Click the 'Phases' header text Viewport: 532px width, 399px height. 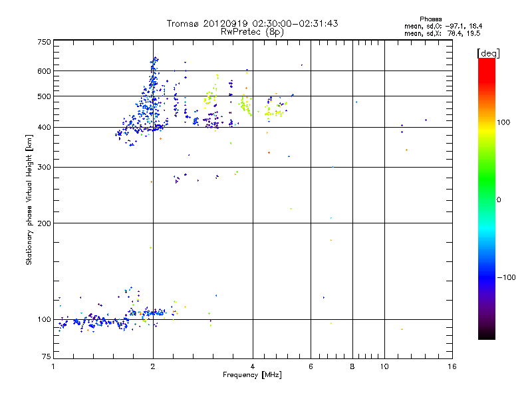430,19
